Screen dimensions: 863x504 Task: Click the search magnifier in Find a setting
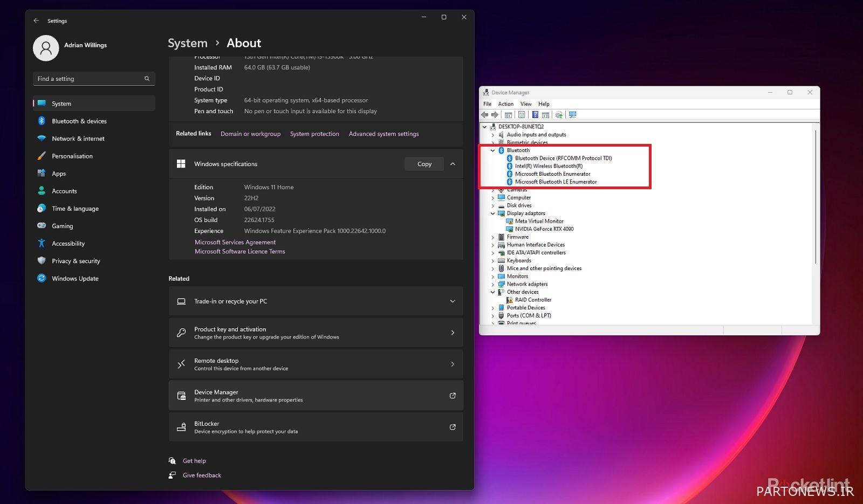(x=147, y=79)
